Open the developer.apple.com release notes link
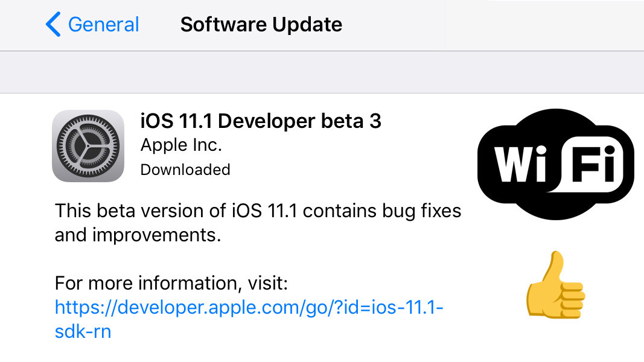This screenshot has height=362, width=644. (249, 308)
